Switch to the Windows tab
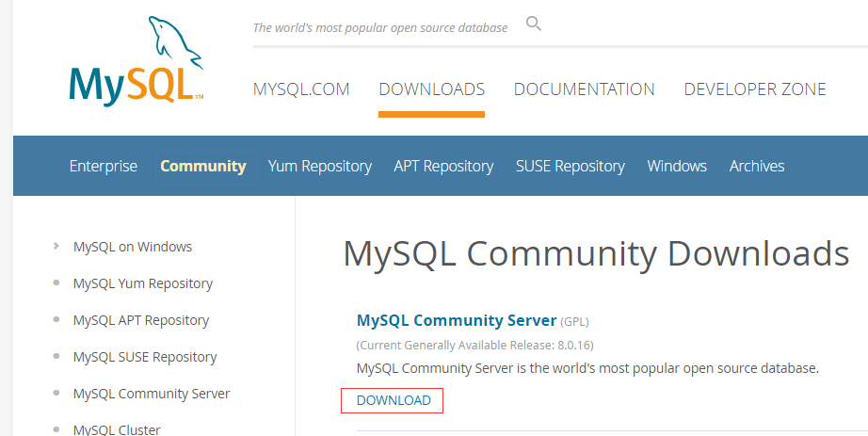The image size is (868, 436). [x=677, y=166]
